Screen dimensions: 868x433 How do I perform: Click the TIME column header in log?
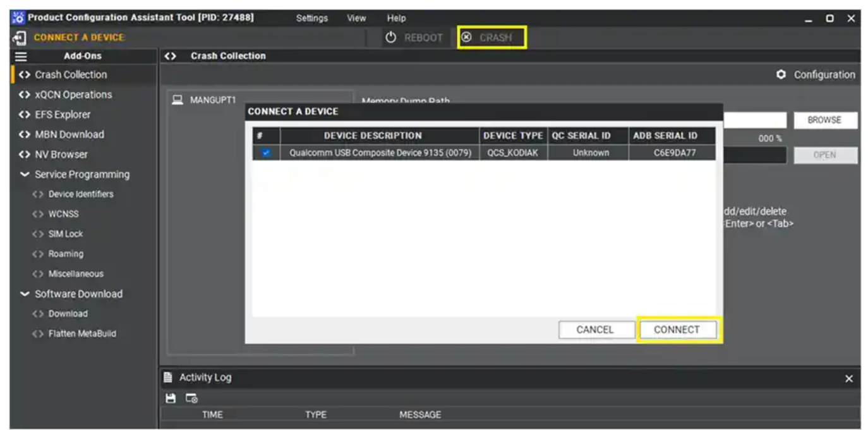tap(212, 415)
